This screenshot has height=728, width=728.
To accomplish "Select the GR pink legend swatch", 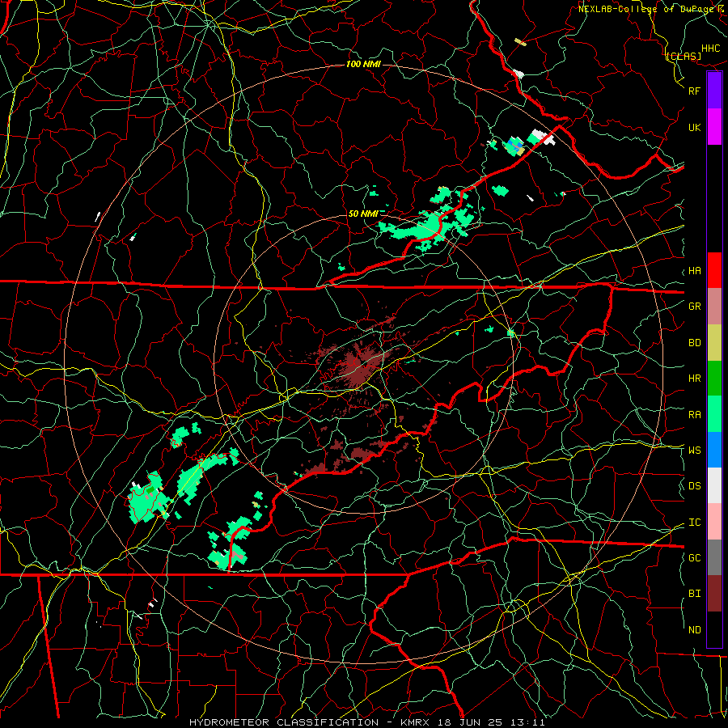I will (x=714, y=307).
